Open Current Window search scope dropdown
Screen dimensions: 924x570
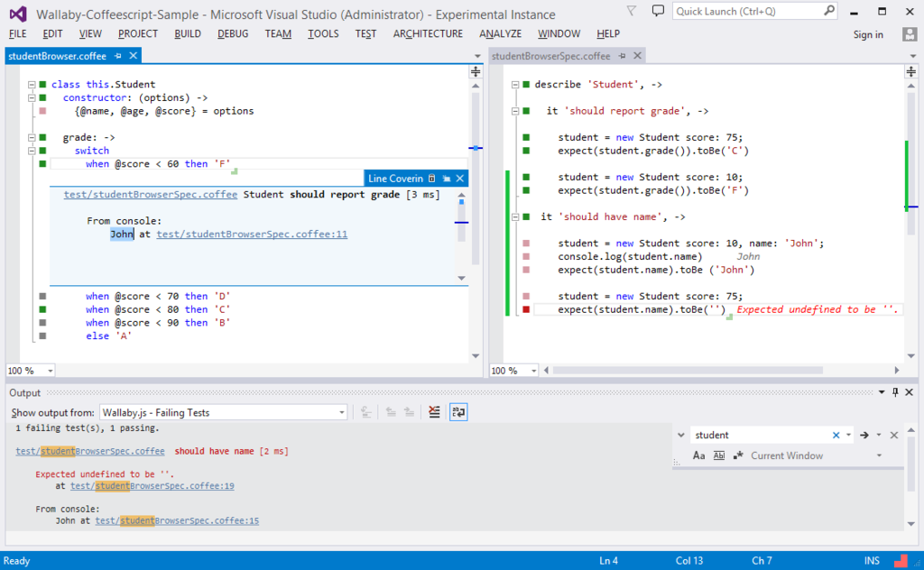(879, 455)
